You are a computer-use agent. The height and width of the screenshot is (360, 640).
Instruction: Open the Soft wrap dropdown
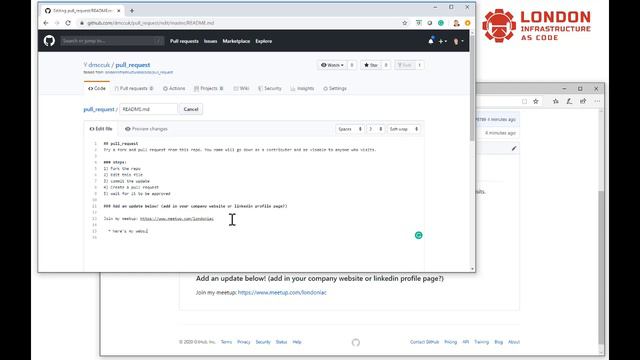click(403, 129)
